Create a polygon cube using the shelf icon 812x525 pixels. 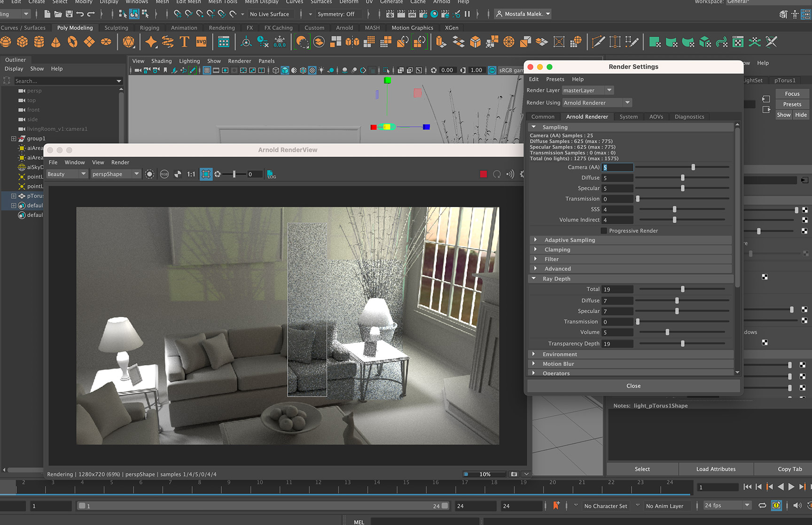coord(23,42)
